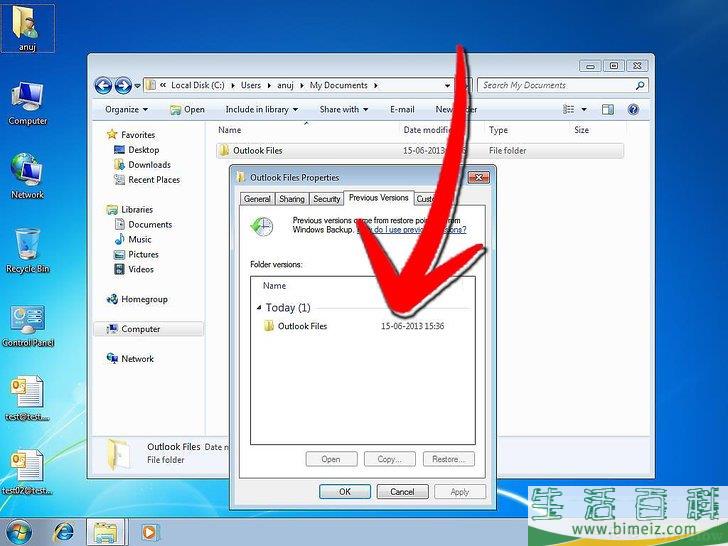The width and height of the screenshot is (728, 546).
Task: Click Cancel in the Properties dialog
Action: click(x=402, y=492)
